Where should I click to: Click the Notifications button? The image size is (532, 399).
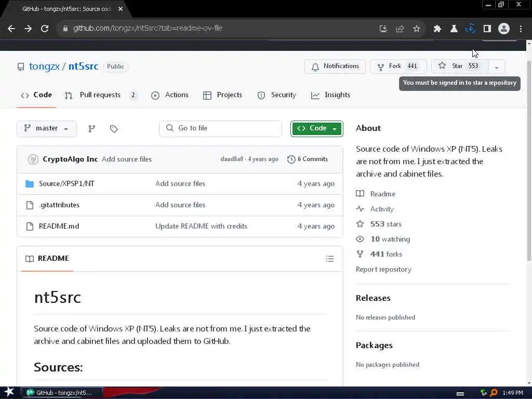pos(335,66)
